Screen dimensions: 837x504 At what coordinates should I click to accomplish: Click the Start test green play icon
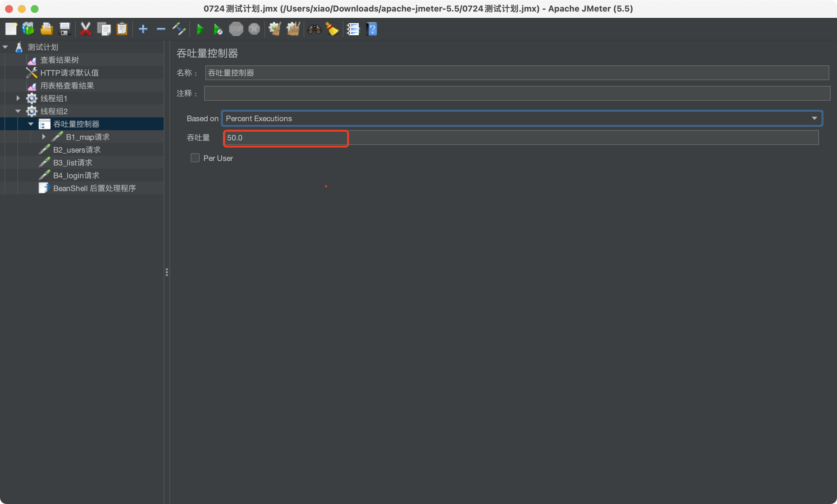coord(200,29)
